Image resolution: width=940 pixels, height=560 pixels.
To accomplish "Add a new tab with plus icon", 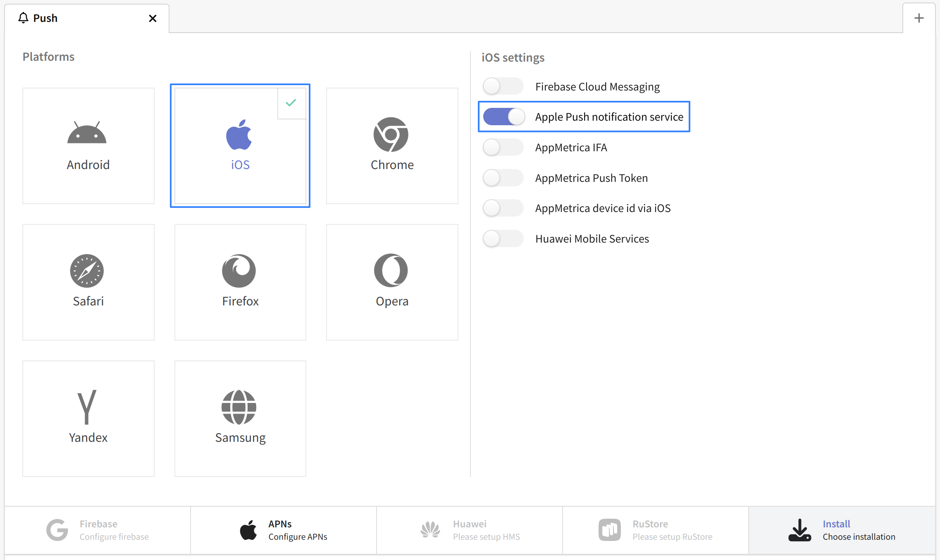I will pos(919,18).
